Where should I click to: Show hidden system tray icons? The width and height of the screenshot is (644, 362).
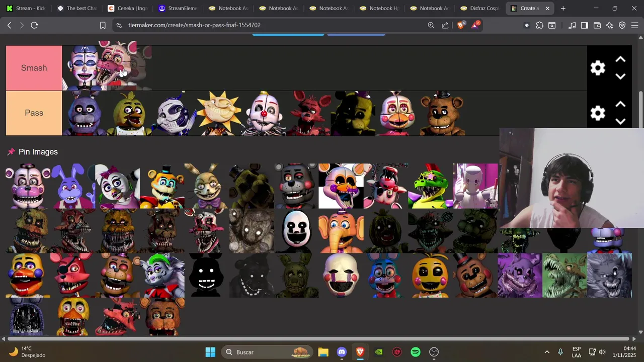click(547, 352)
